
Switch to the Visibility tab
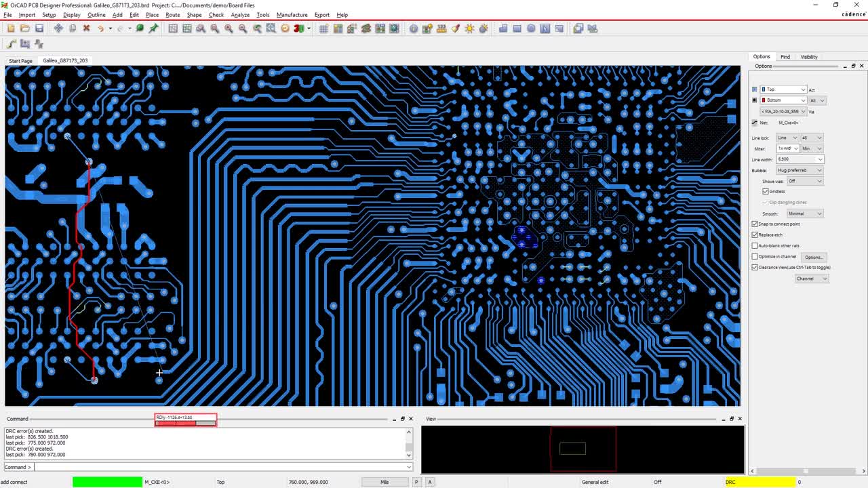point(809,57)
